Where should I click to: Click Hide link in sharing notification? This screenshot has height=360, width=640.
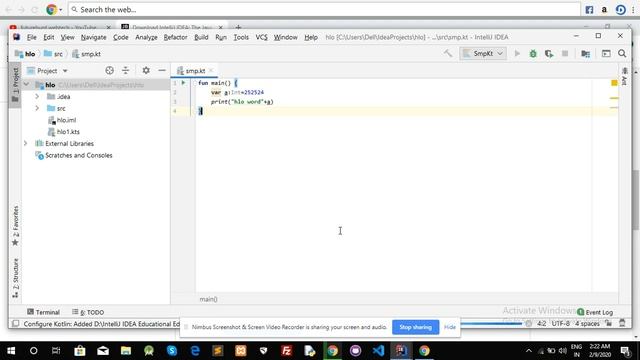[x=450, y=327]
